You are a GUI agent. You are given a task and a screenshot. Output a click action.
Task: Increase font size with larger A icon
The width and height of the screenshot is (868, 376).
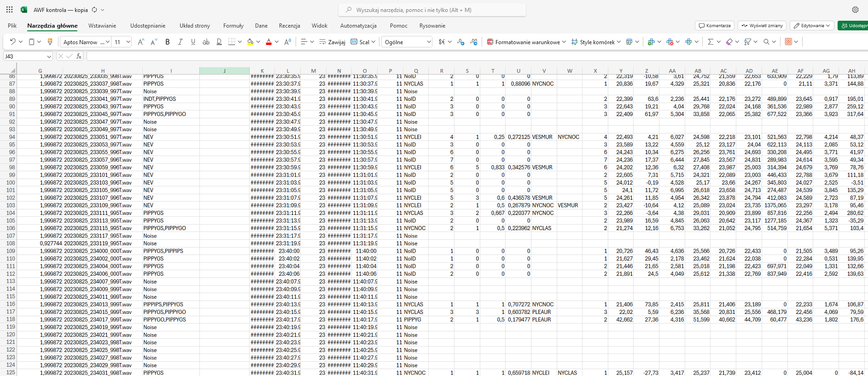141,42
